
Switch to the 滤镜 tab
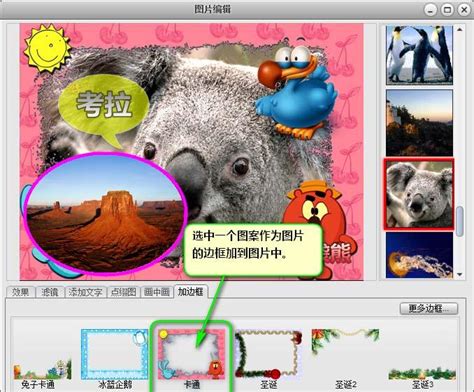click(x=49, y=292)
